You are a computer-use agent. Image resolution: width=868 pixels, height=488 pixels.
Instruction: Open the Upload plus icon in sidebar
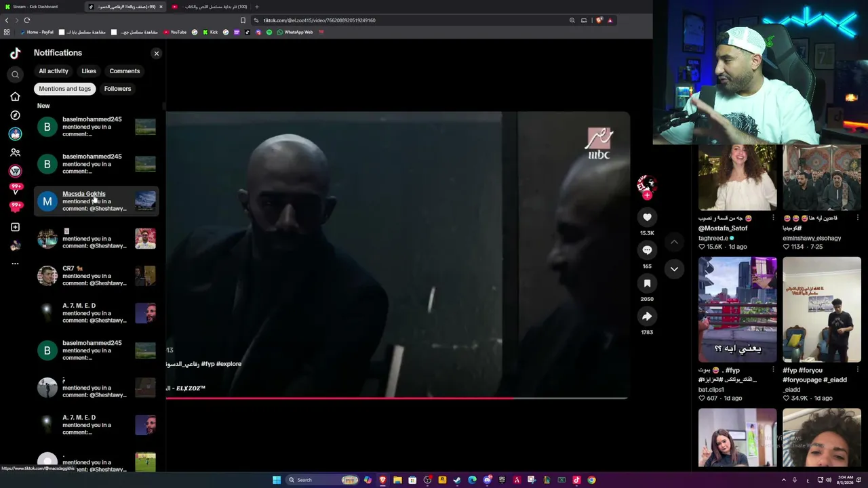15,227
